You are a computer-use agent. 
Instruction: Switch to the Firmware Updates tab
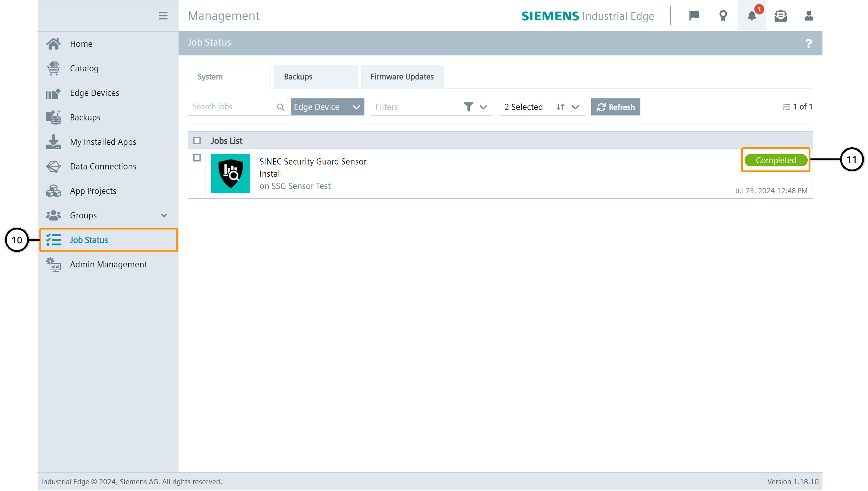pos(402,77)
